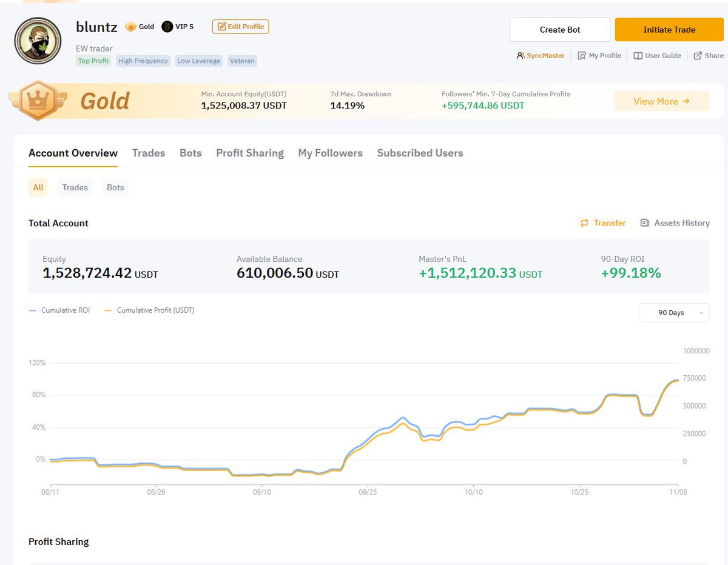
Task: Select the All filter pill
Action: pyautogui.click(x=38, y=187)
